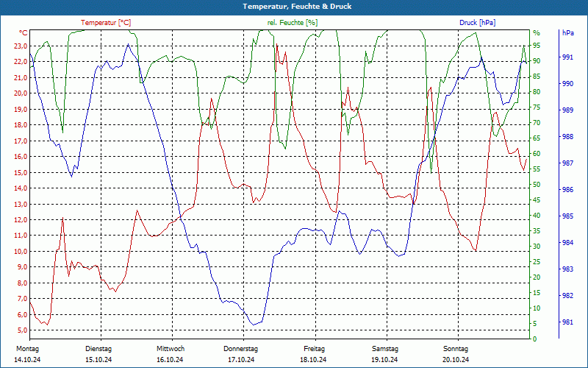Select the 'Freitag' day label
The image size is (588, 368).
[x=315, y=348]
